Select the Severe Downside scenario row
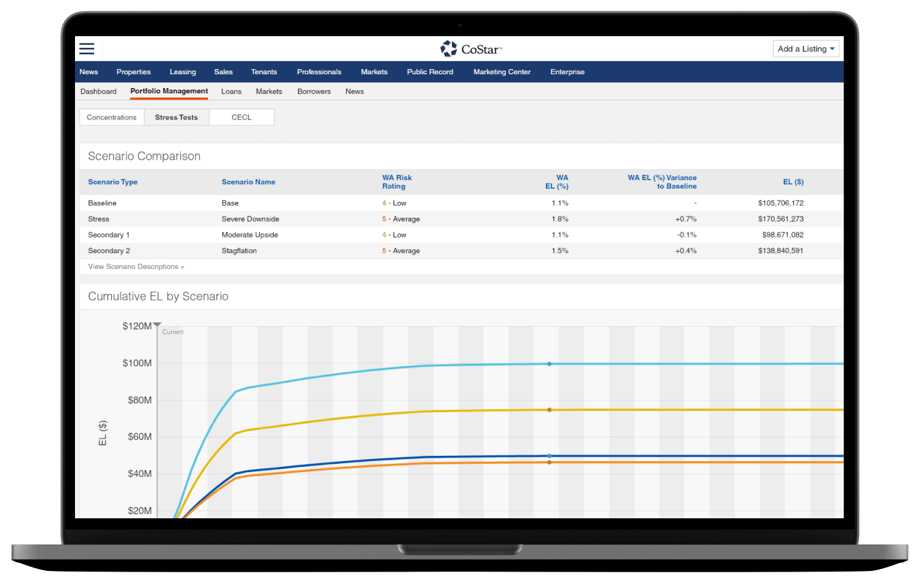The height and width of the screenshot is (588, 921). pyautogui.click(x=250, y=219)
